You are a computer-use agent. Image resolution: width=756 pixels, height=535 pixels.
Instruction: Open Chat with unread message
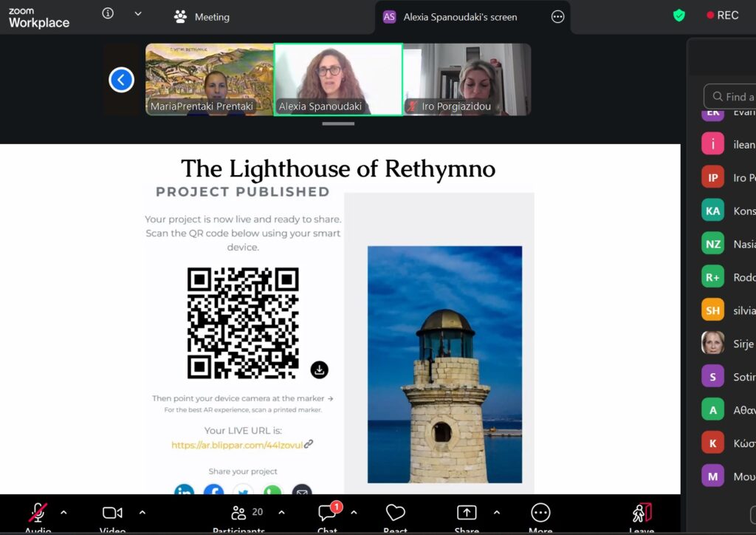click(328, 517)
